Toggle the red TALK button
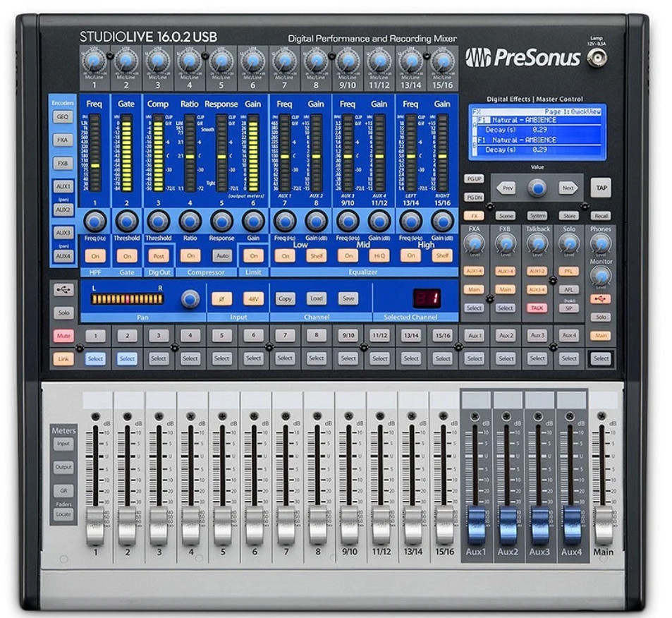This screenshot has width=672, height=618. click(x=537, y=308)
